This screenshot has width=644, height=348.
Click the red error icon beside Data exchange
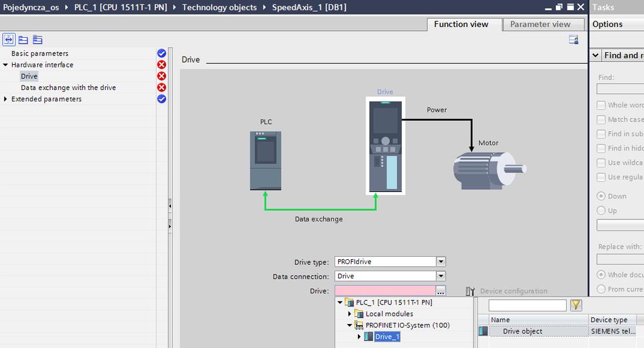click(x=162, y=87)
